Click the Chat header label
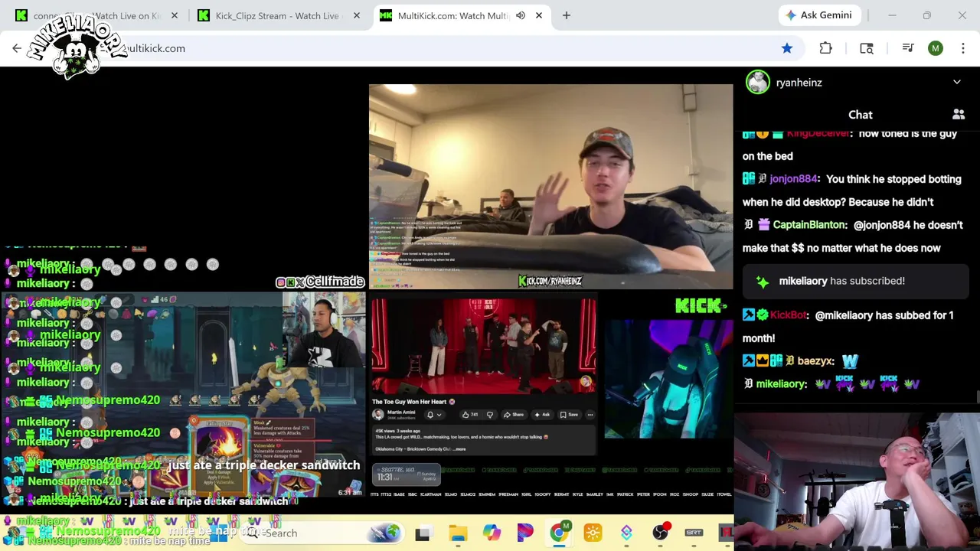The image size is (980, 551). point(861,115)
